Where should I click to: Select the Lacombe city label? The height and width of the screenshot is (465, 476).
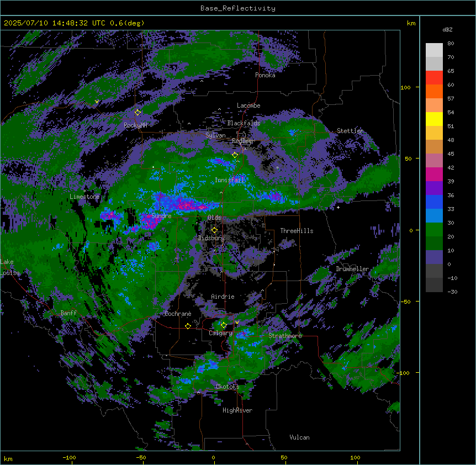[248, 105]
